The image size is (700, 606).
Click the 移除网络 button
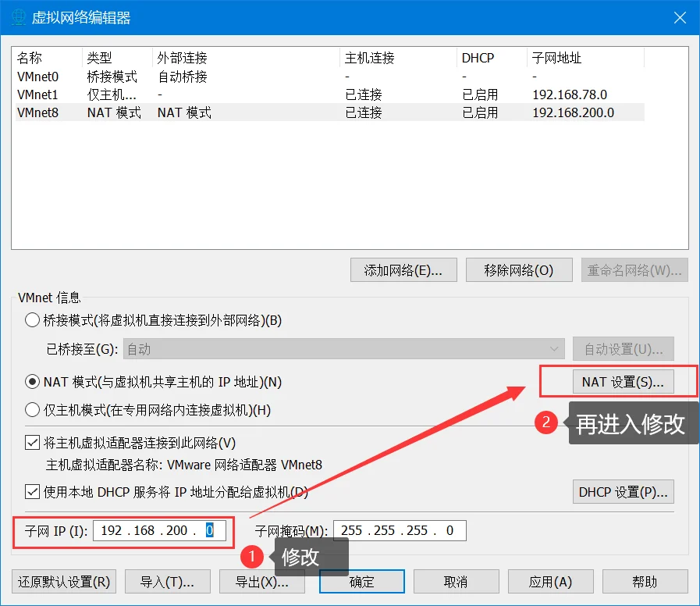(518, 270)
